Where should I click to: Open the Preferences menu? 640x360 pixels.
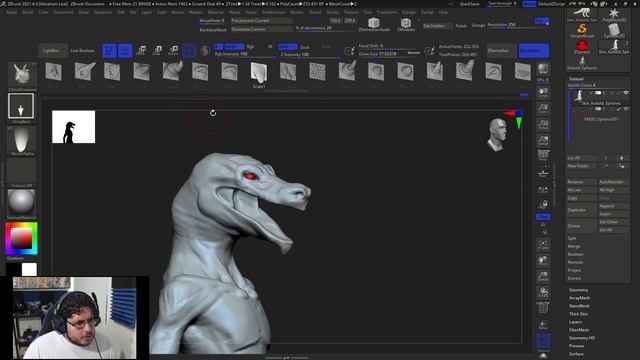pyautogui.click(x=273, y=12)
